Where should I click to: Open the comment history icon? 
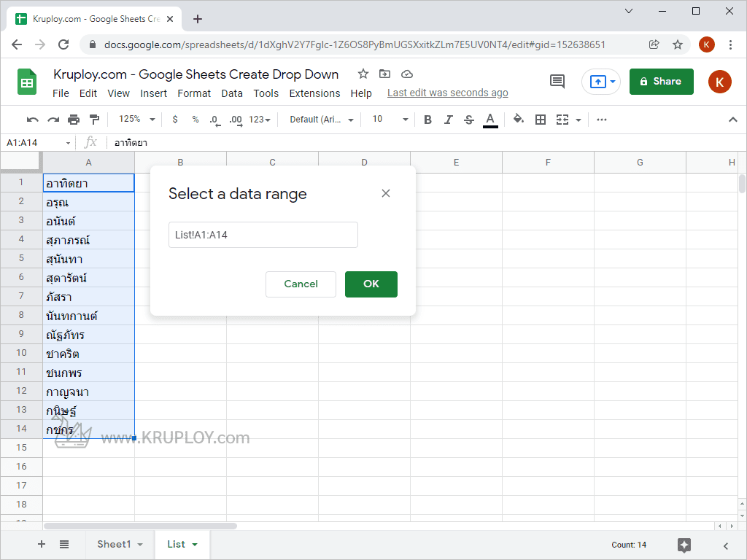557,82
